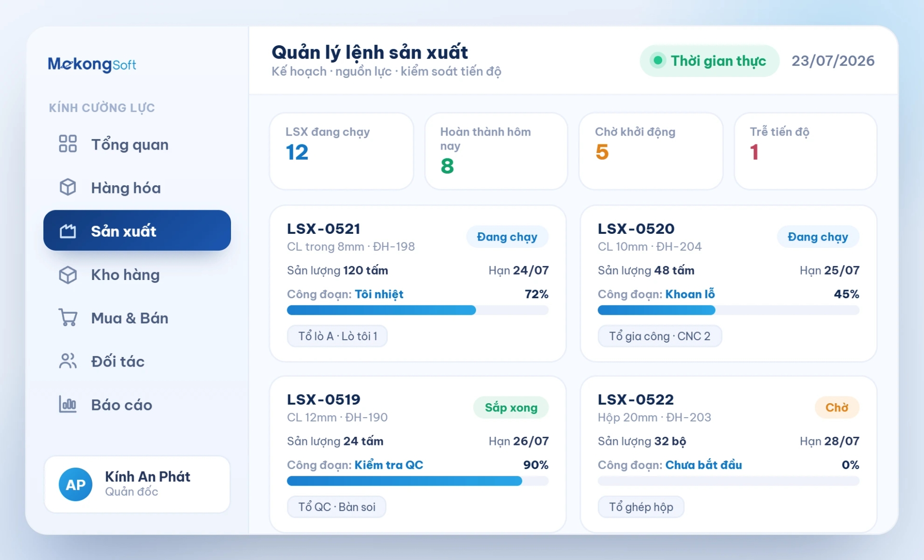Click the Quản lý lệnh sản xuất heading

pos(370,52)
